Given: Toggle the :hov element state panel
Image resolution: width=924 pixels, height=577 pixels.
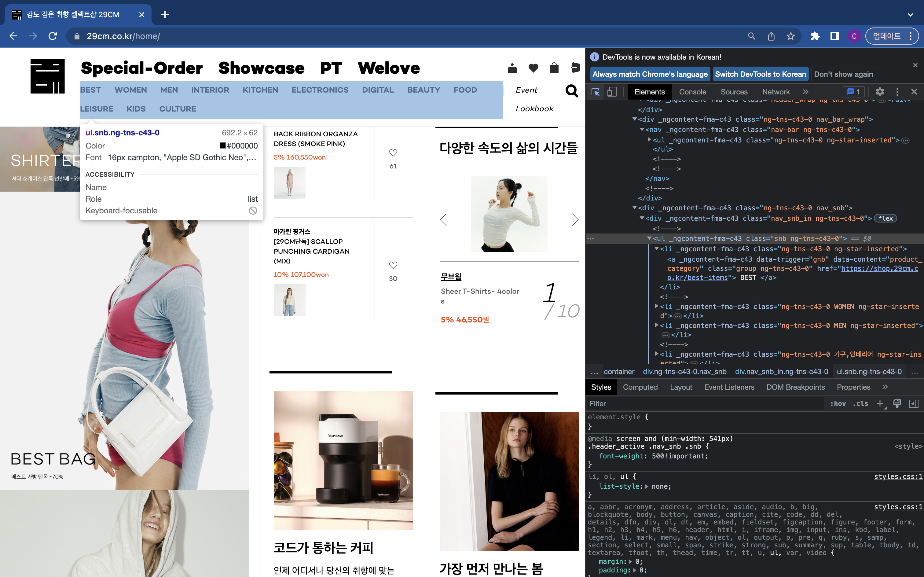Looking at the screenshot, I should tap(838, 404).
